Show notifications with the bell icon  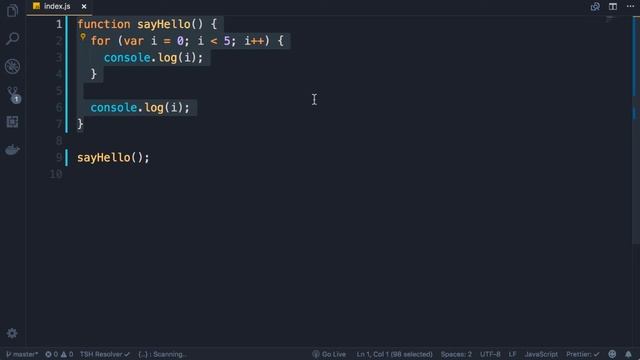coord(628,354)
